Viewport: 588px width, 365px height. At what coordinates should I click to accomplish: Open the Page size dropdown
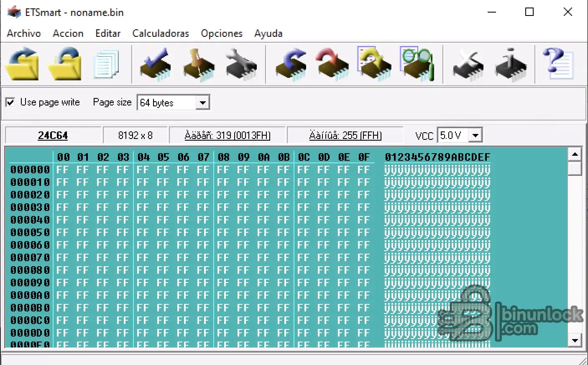point(204,102)
